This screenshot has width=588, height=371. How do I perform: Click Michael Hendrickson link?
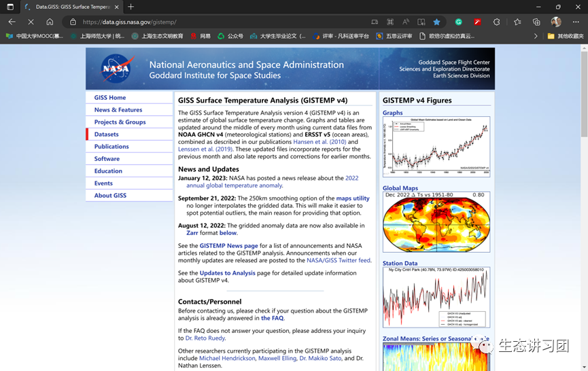(227, 358)
